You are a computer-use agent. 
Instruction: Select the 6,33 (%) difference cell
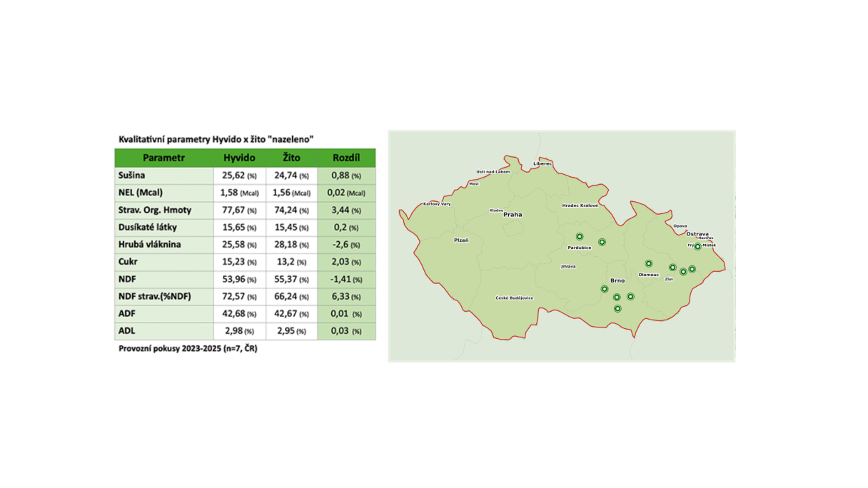tap(346, 297)
